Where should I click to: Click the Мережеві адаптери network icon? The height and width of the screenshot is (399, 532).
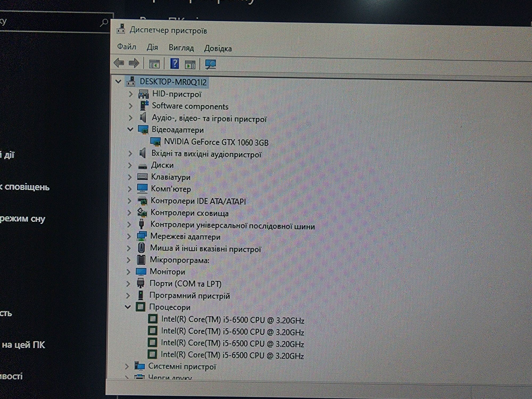142,236
